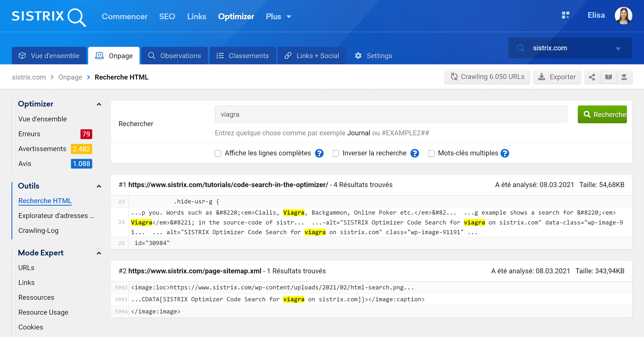This screenshot has width=644, height=337.
Task: Click the Outils sidebar heading
Action: pos(28,186)
